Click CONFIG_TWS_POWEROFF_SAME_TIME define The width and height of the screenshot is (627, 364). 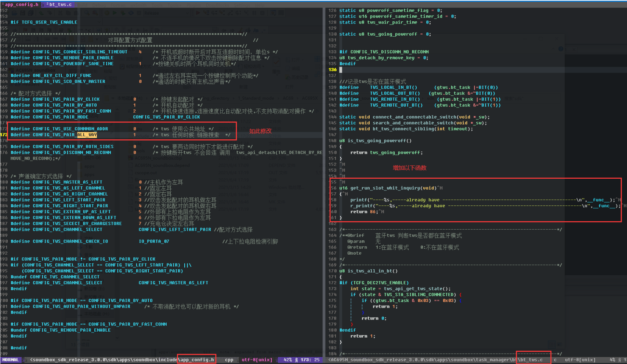73,64
